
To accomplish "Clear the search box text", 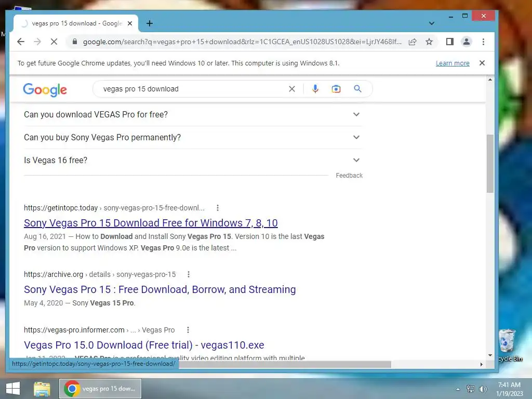I will [x=292, y=89].
